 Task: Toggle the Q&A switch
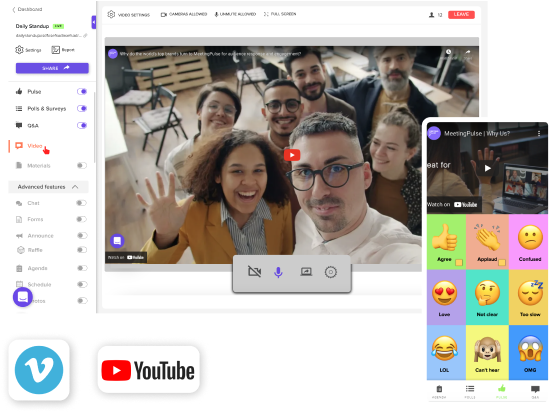coord(82,125)
